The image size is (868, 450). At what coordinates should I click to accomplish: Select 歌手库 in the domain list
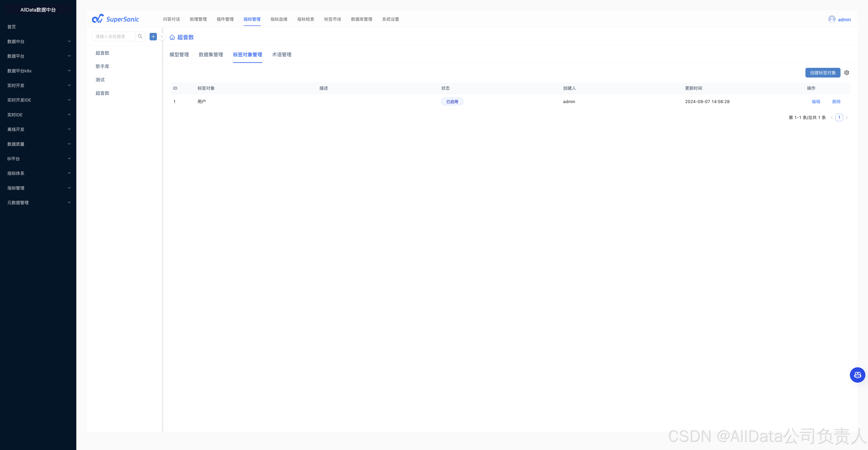[102, 66]
